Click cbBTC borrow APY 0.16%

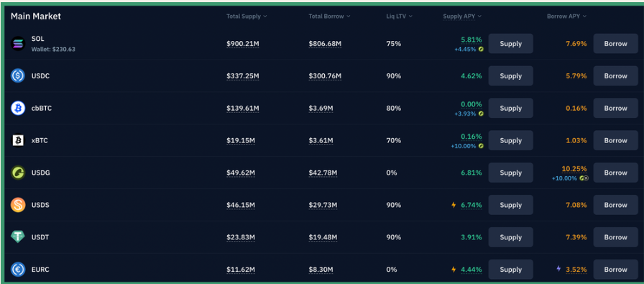[576, 108]
